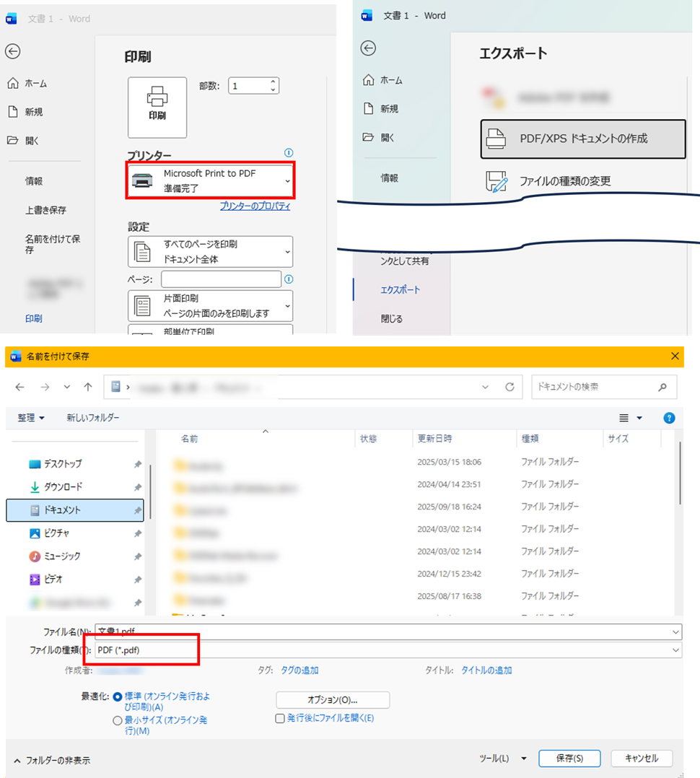Open the プリンターのプロパティ link
This screenshot has width=700, height=778.
[x=255, y=206]
